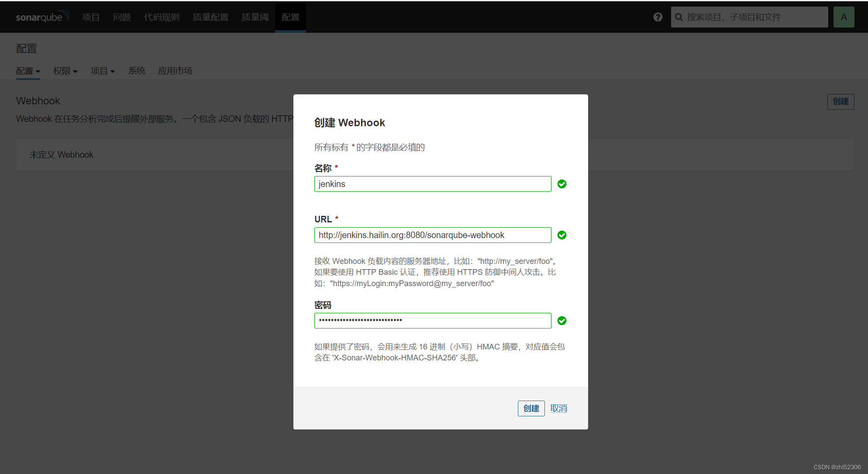Expand the 项目 submenu dropdown
The width and height of the screenshot is (868, 474).
click(x=103, y=71)
